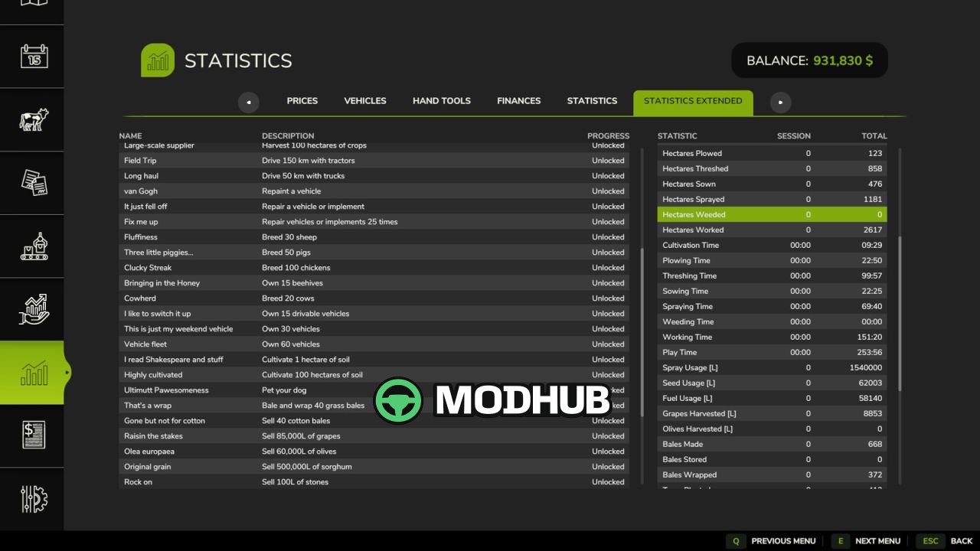This screenshot has width=980, height=551.
Task: Switch to the Prices tab
Action: (302, 101)
